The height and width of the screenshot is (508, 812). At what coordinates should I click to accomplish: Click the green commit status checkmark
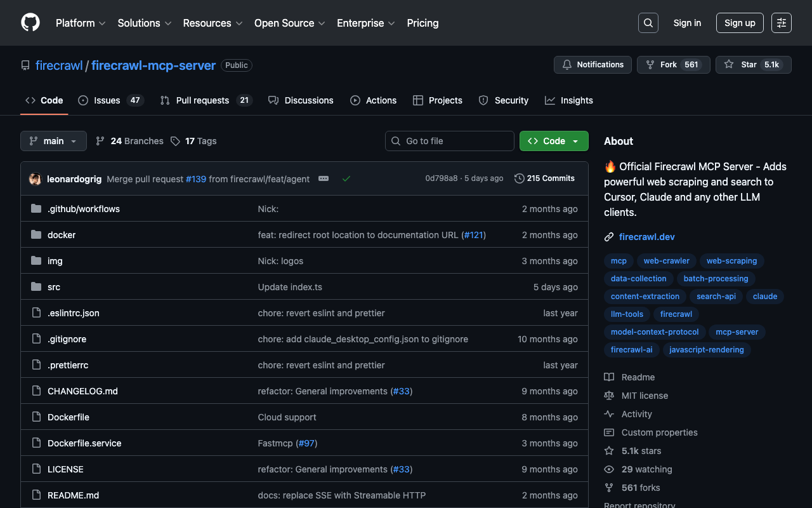[346, 179]
